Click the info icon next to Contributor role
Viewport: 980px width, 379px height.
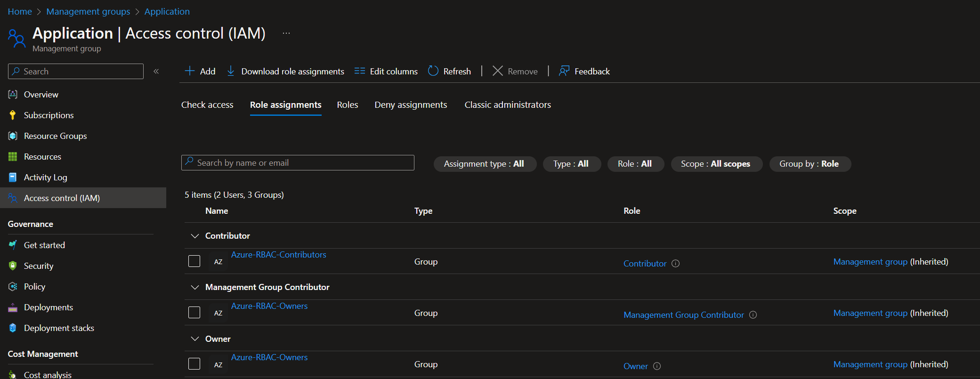click(675, 264)
